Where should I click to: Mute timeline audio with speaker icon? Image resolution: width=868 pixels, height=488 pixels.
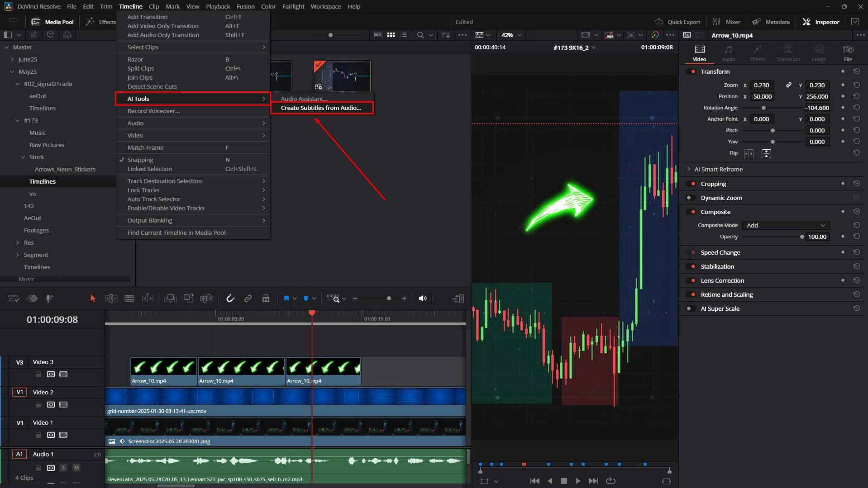tap(422, 298)
